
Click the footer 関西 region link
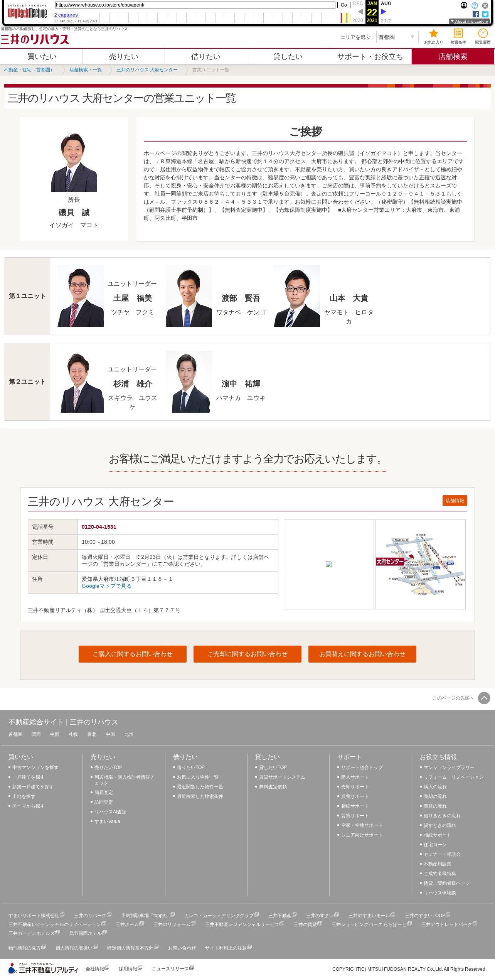(36, 734)
